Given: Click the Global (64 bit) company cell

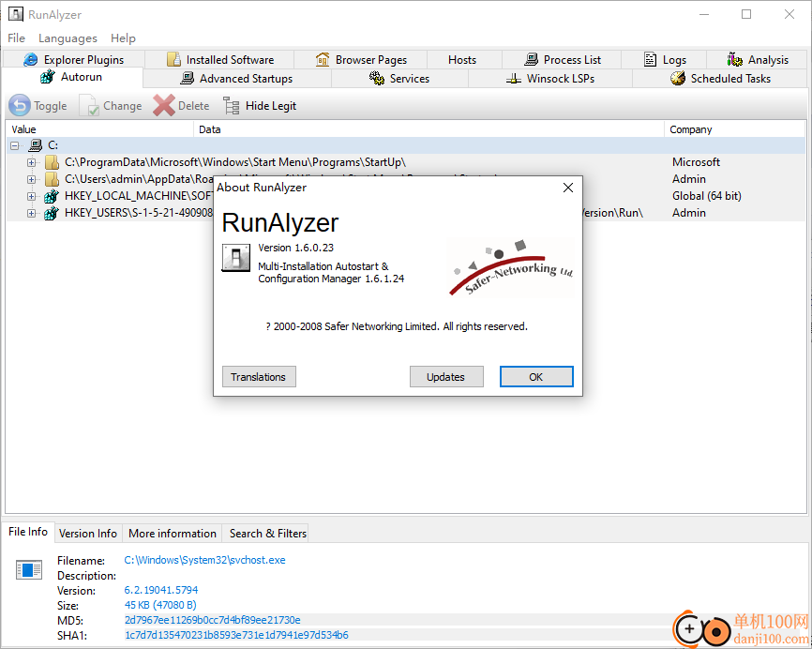Looking at the screenshot, I should [x=706, y=196].
